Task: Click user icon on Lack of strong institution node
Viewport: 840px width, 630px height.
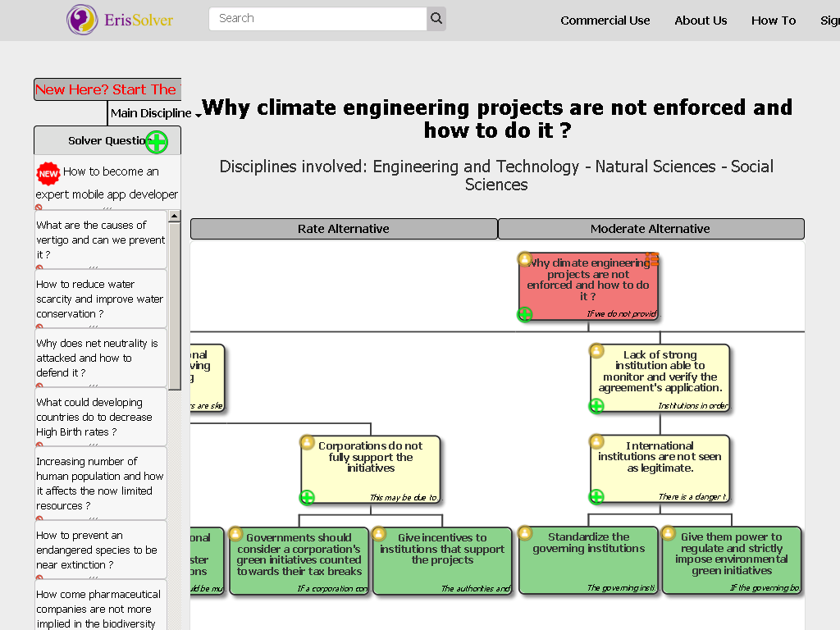Action: click(596, 351)
